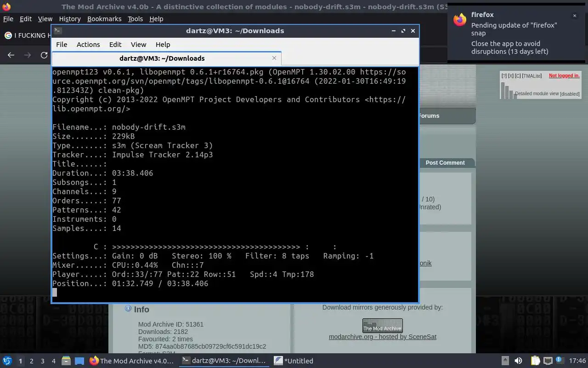Open Firefox Help menu

(156, 19)
